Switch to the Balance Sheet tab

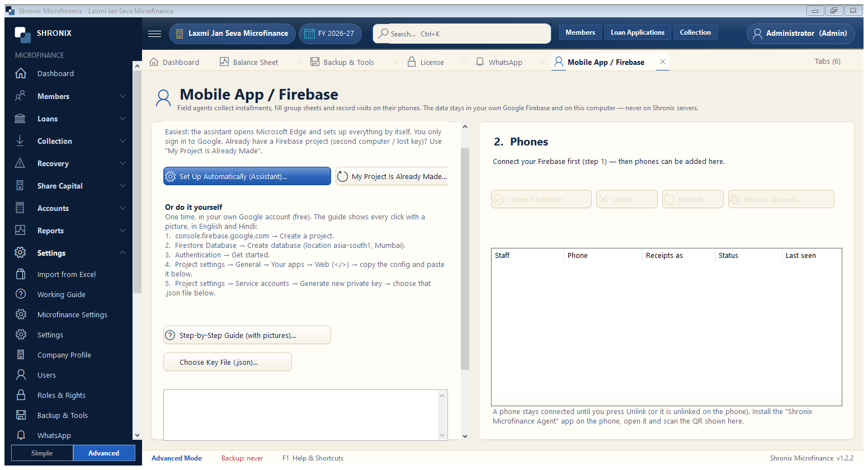click(249, 62)
